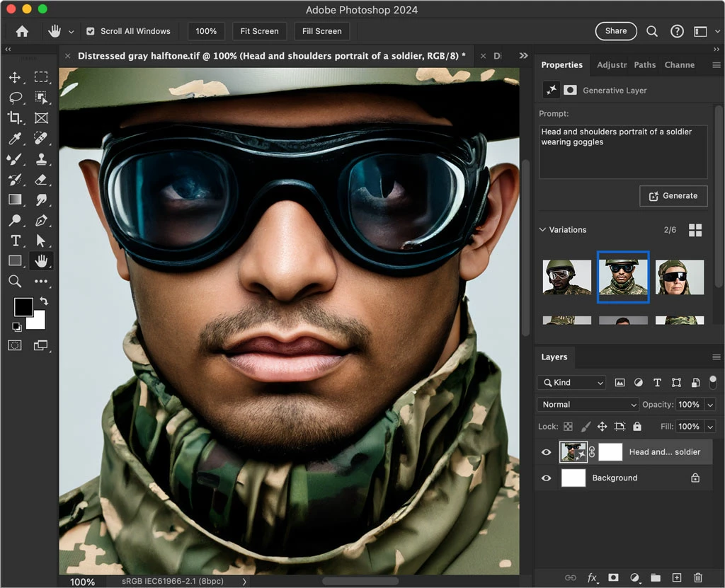Delete layer using trash icon
This screenshot has height=588, width=725.
698,577
